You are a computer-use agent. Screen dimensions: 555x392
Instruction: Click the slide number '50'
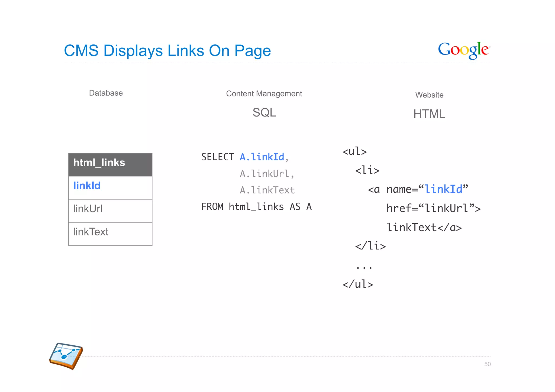(x=488, y=364)
